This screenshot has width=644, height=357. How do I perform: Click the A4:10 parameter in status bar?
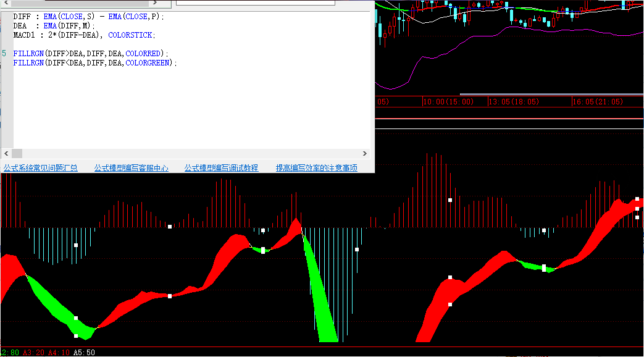coord(59,353)
